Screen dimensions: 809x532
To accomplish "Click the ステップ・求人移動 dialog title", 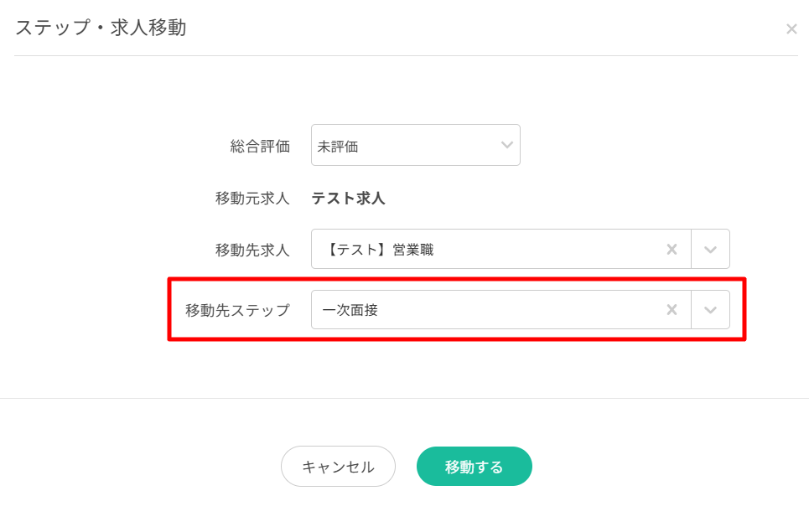I will click(x=101, y=28).
